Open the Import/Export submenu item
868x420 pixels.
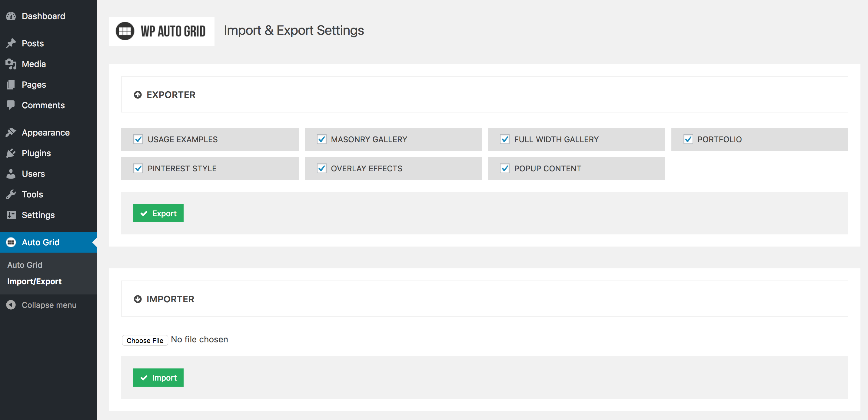pos(34,281)
